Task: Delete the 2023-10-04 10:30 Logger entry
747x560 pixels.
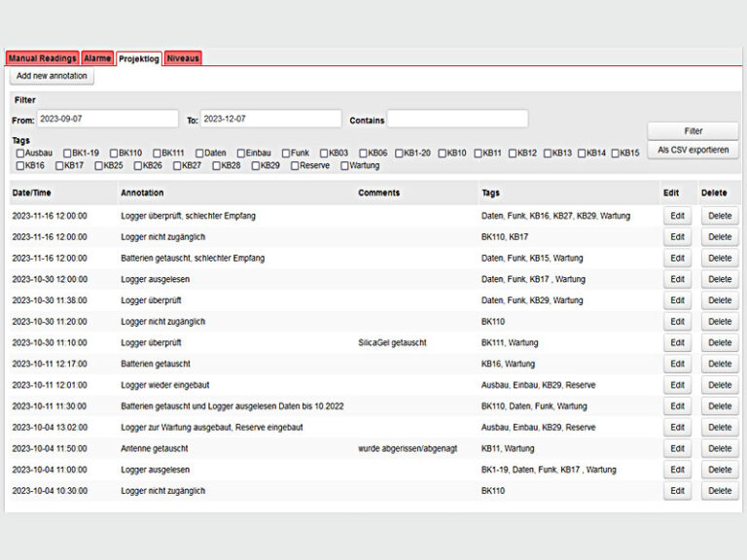Action: 719,491
